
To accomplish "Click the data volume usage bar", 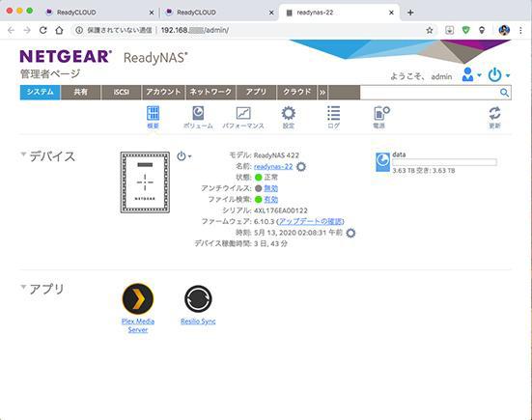I will tap(444, 162).
